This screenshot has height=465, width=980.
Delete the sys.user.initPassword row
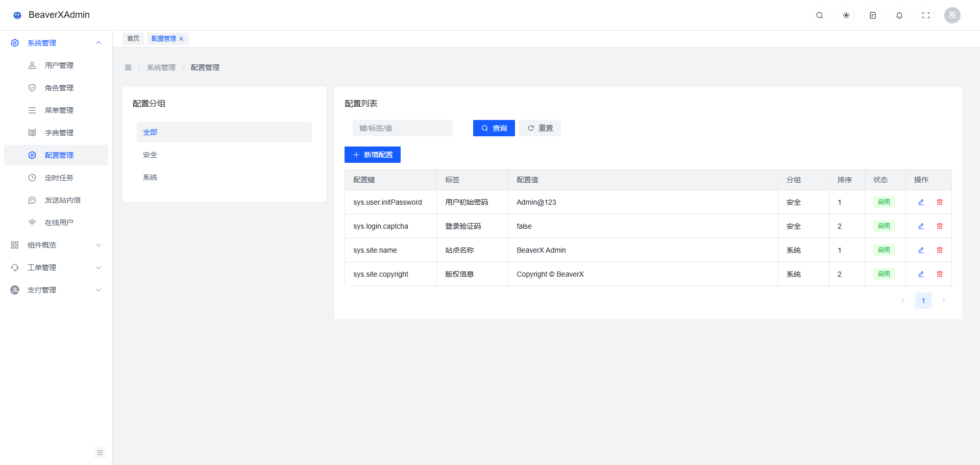[x=940, y=202]
